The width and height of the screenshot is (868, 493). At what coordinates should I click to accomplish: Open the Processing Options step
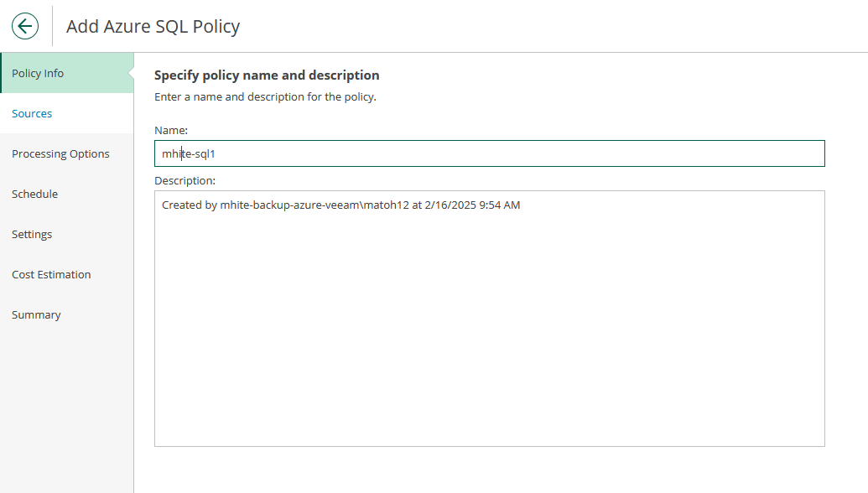tap(60, 153)
